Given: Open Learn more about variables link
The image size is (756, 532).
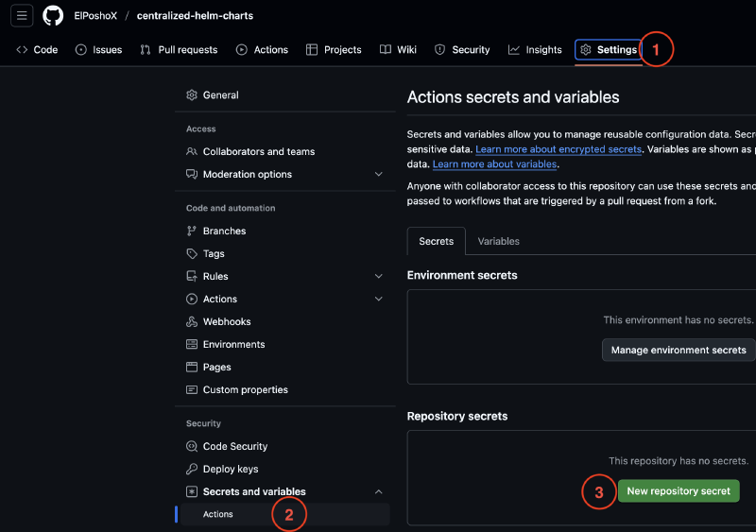Looking at the screenshot, I should click(x=494, y=164).
